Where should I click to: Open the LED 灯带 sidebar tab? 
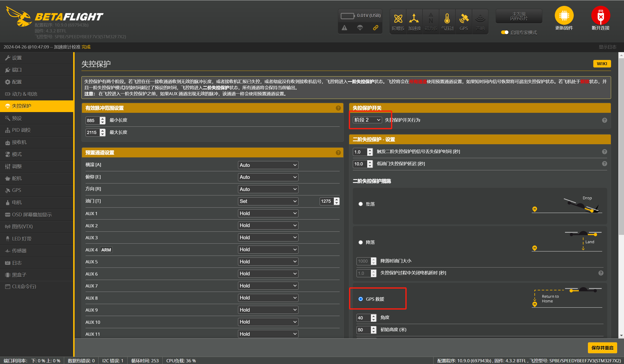click(x=37, y=239)
